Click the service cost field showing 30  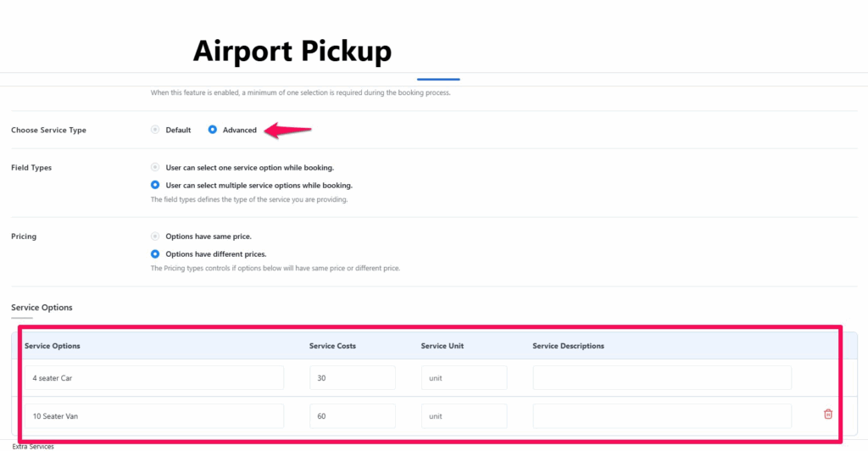point(352,378)
